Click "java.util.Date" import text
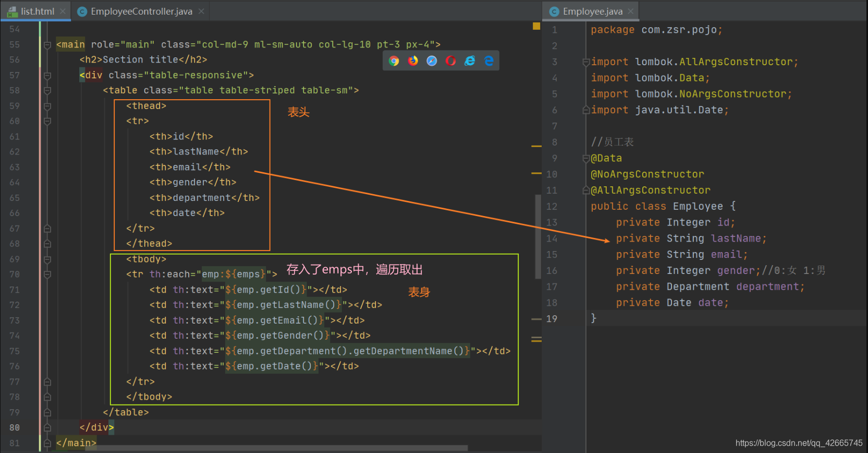The height and width of the screenshot is (453, 868). coord(679,110)
